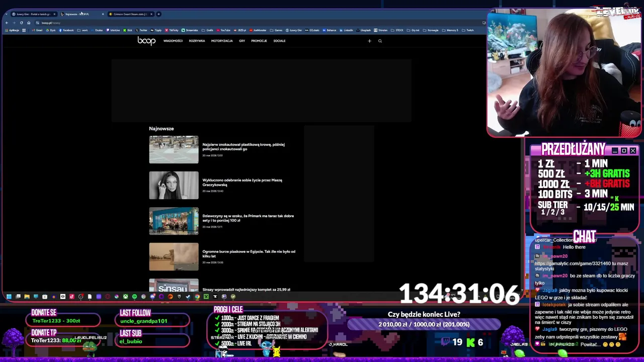The width and height of the screenshot is (644, 362).
Task: Click the Primark store article thumbnail
Action: pos(174,221)
